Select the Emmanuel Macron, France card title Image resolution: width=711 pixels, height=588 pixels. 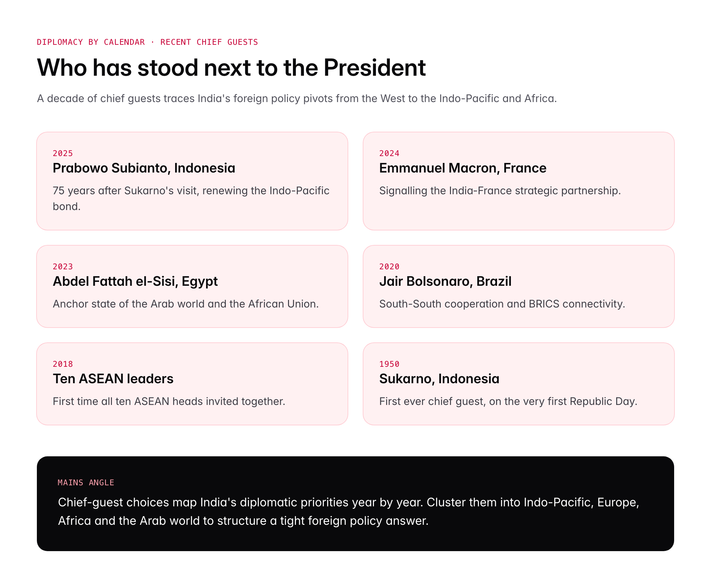point(462,168)
